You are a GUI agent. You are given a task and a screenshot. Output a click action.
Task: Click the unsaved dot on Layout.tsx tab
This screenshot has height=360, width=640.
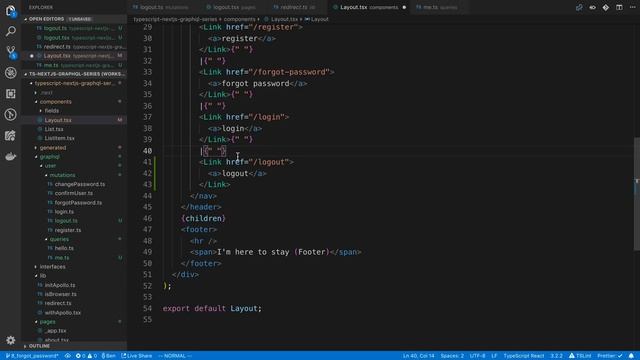coord(404,7)
